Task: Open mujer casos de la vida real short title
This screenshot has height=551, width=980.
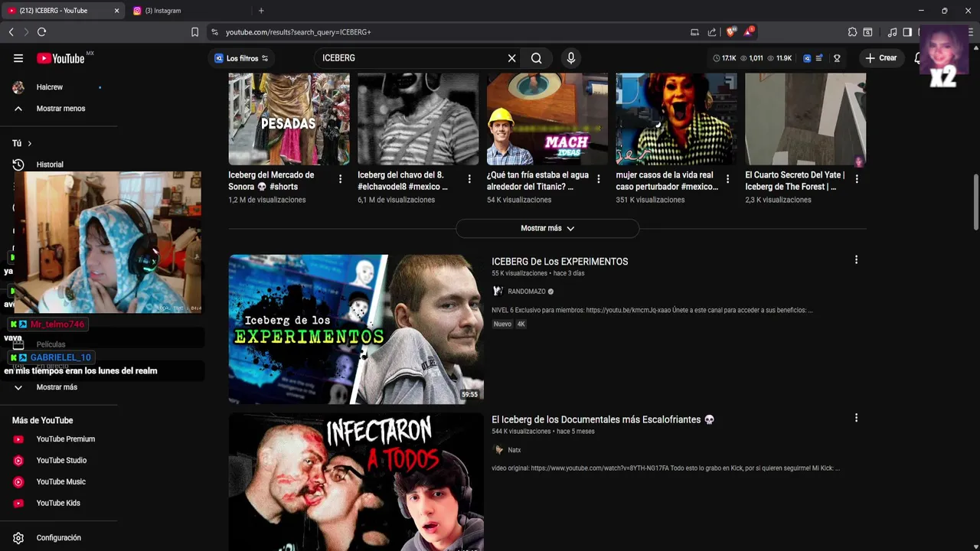Action: tap(667, 181)
